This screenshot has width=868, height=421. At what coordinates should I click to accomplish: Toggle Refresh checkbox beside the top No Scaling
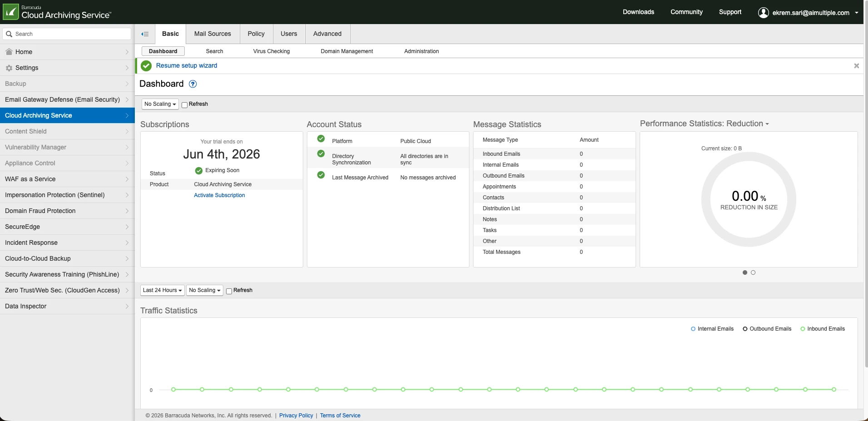coord(185,105)
